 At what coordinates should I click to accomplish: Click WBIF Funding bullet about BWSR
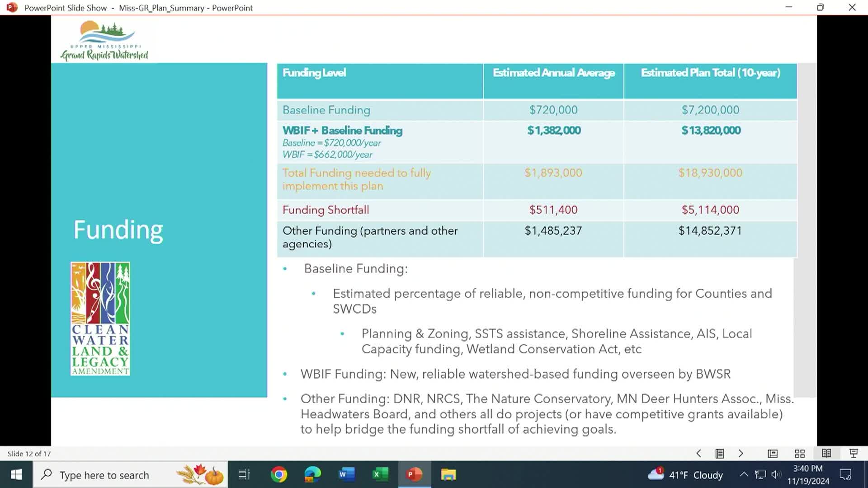click(x=515, y=374)
